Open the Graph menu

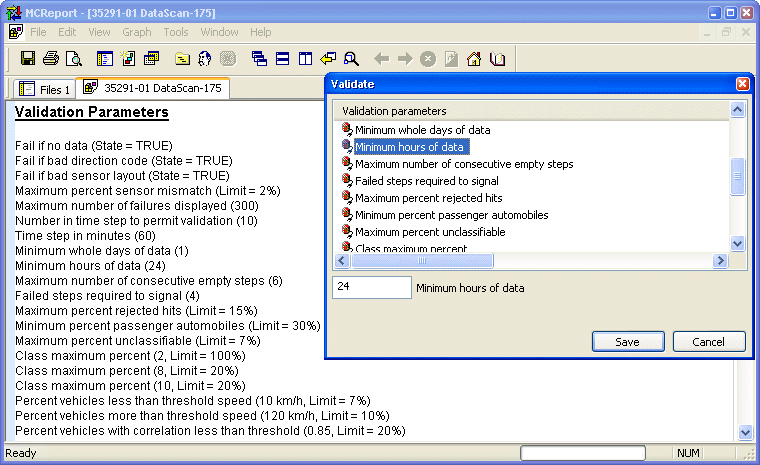point(137,32)
